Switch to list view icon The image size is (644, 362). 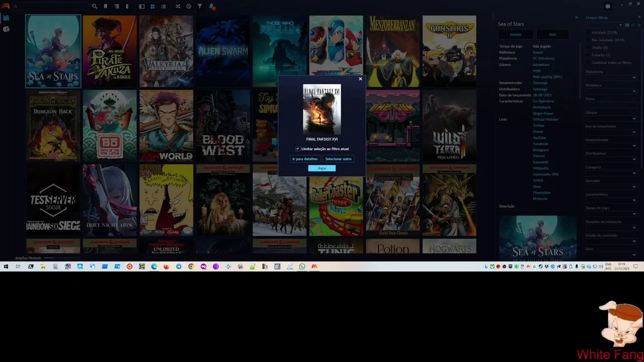[164, 7]
